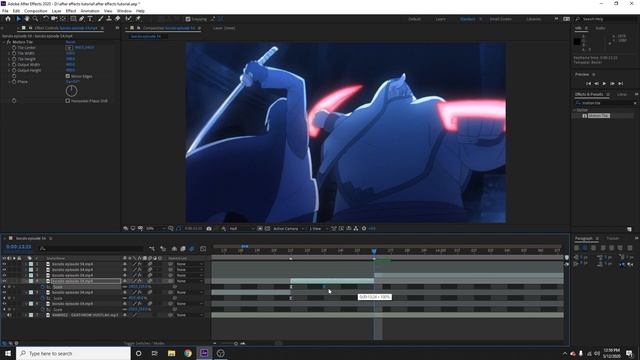Screen dimensions: 640x360
Task: Switch to the Audio panel tab
Action: tap(600, 28)
